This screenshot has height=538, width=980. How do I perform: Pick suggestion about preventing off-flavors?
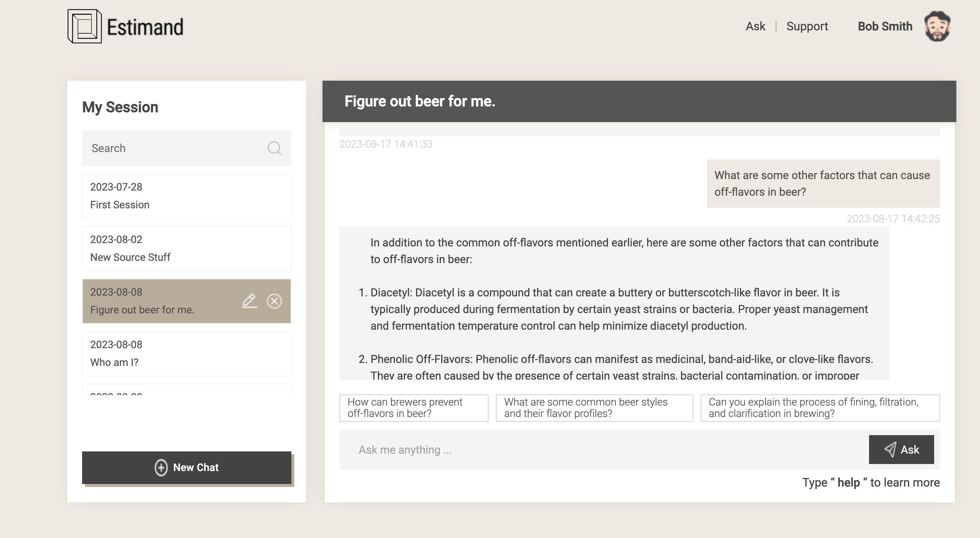tap(413, 408)
